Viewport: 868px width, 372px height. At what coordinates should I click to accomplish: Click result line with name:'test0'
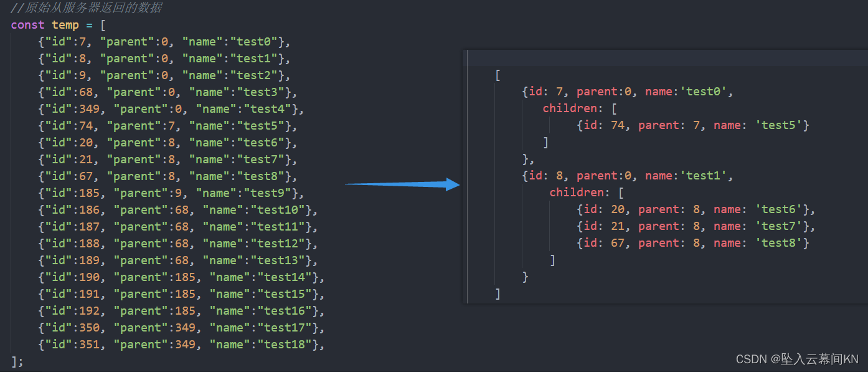[x=628, y=92]
